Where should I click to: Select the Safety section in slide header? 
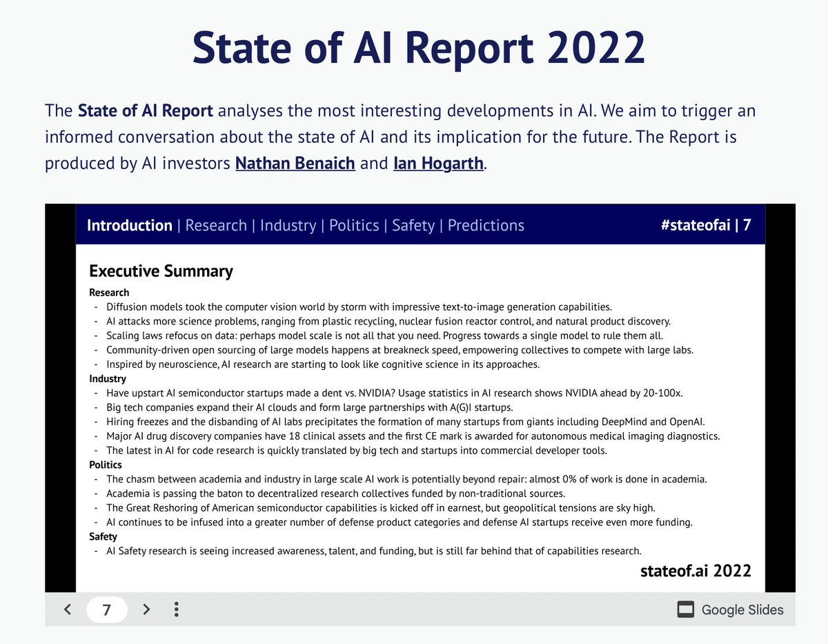point(413,226)
